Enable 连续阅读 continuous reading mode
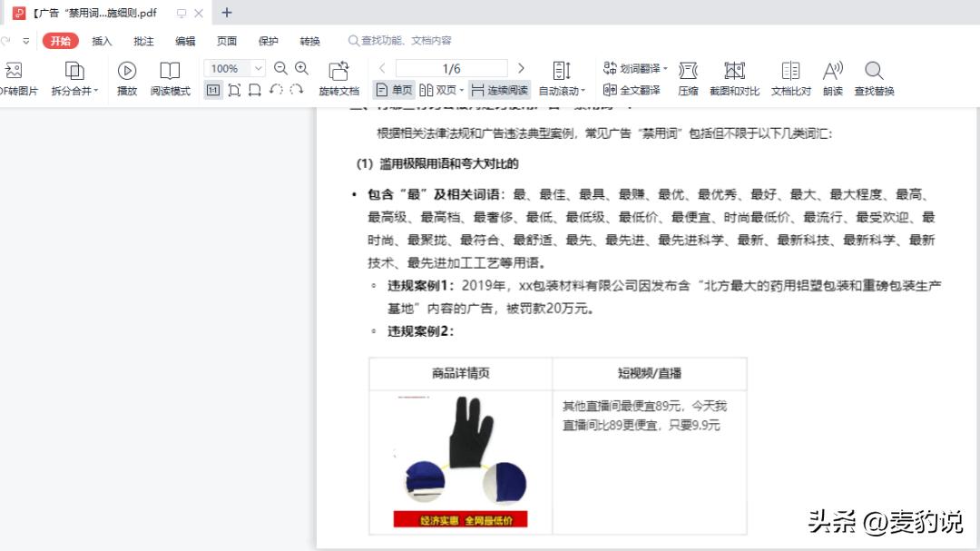980x551 pixels. 500,90
